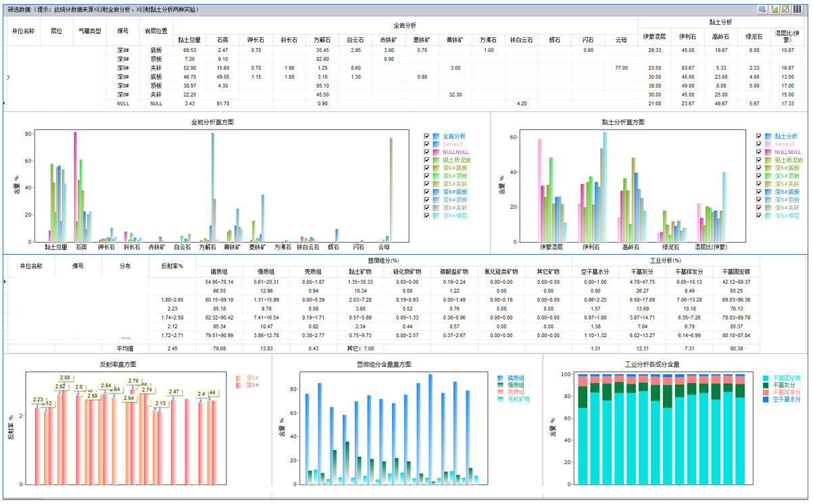The image size is (813, 504).
Task: Click the 井位名称 column header in top table
Action: [24, 31]
